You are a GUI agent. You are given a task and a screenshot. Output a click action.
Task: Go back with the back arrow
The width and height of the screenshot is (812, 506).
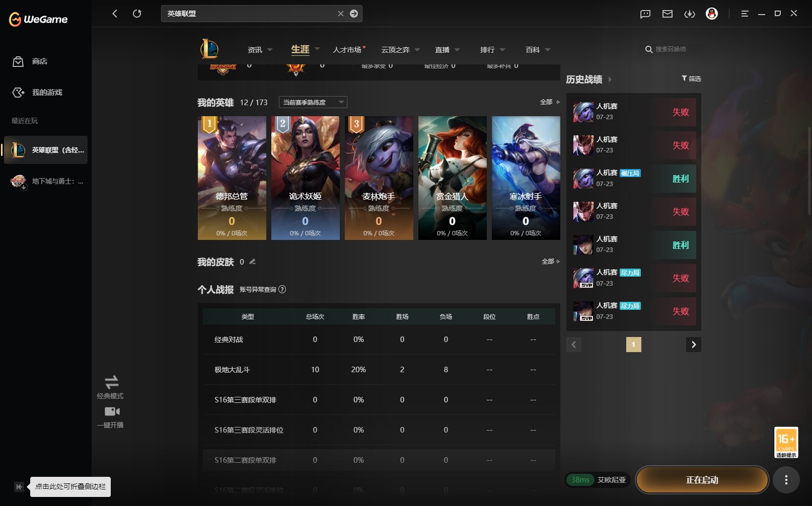(x=115, y=14)
